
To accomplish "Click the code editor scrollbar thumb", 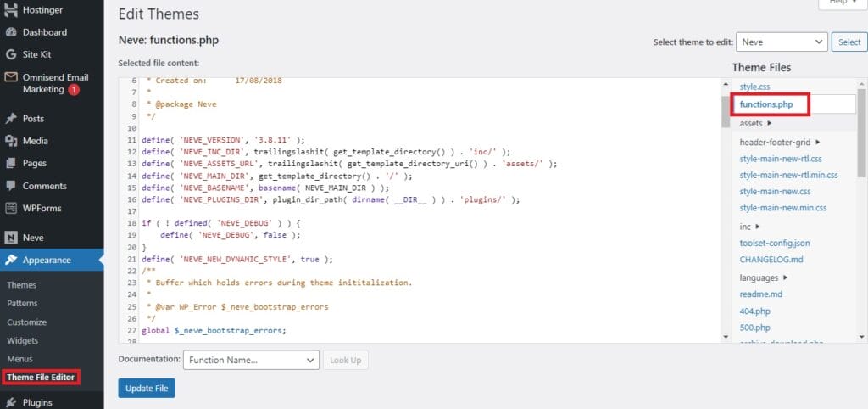I will point(726,112).
